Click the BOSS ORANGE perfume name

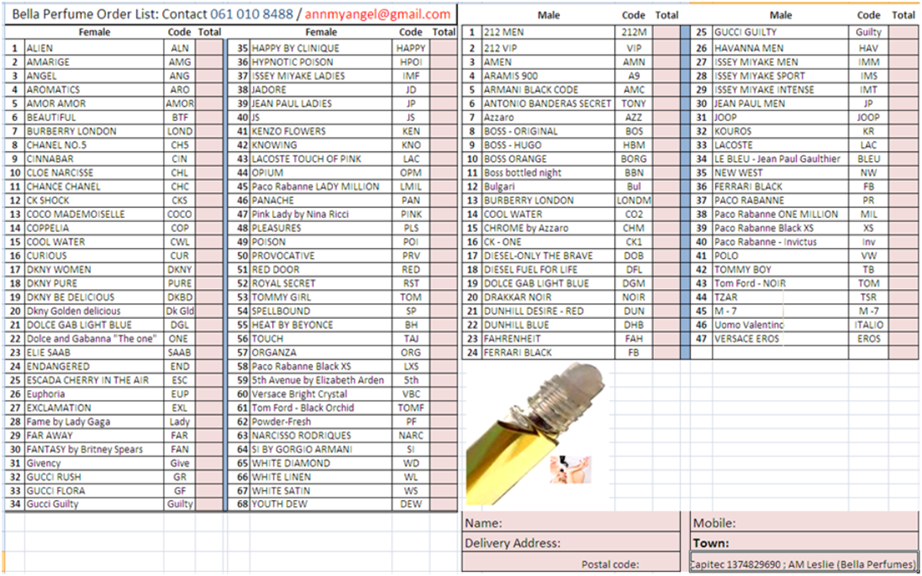point(515,159)
